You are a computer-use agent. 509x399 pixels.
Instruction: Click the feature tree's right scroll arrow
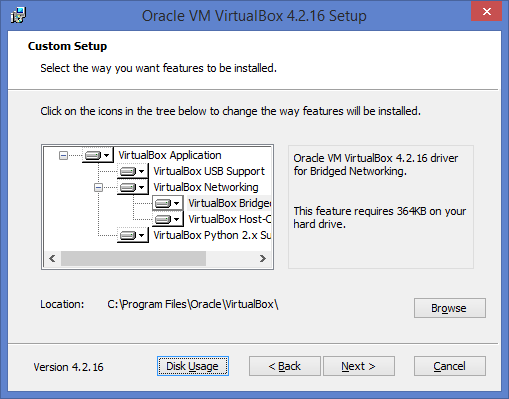[x=263, y=258]
